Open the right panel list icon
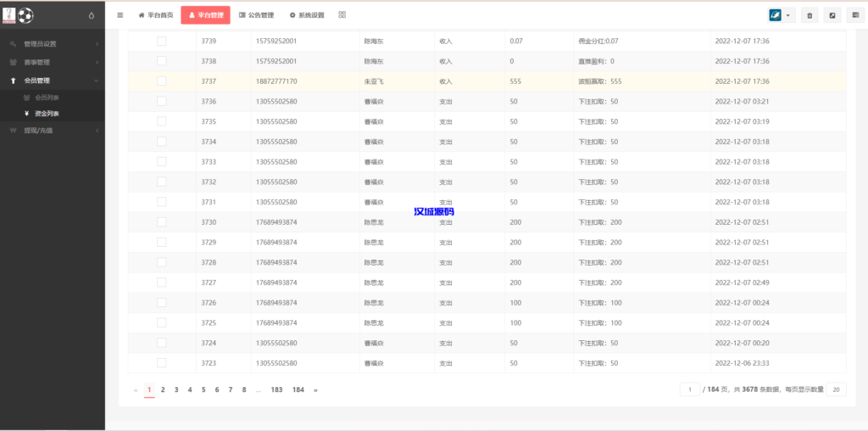 click(x=855, y=15)
